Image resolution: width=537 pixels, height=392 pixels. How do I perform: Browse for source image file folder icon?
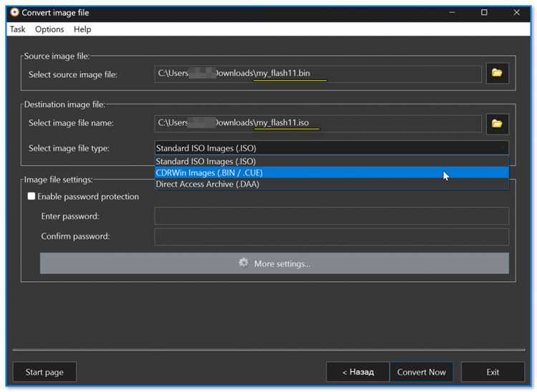pyautogui.click(x=498, y=73)
